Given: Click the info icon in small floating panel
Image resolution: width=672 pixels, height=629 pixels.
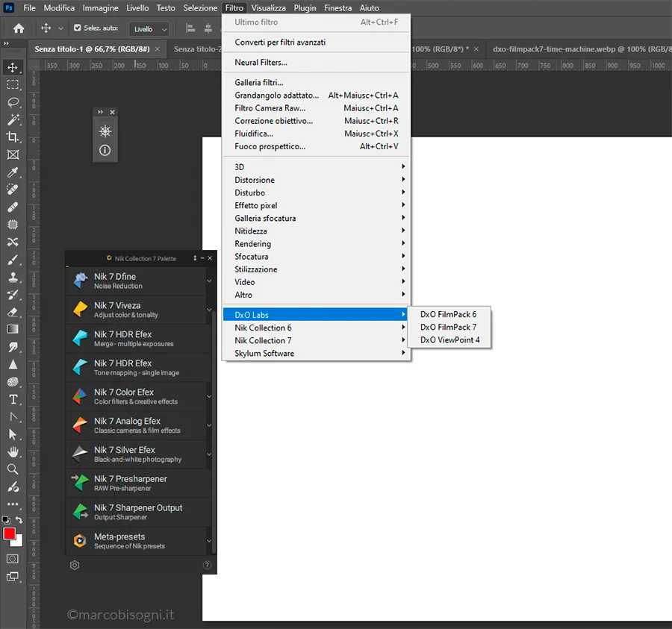Looking at the screenshot, I should (105, 150).
